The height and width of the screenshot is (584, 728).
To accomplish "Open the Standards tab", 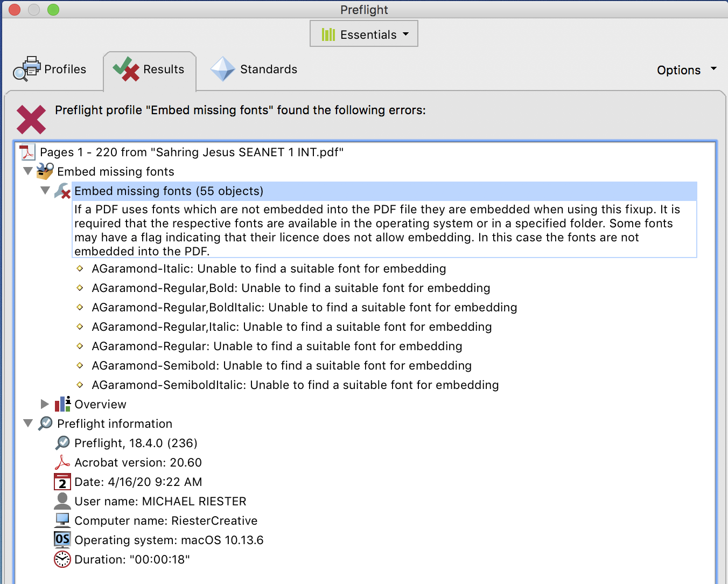I will point(254,69).
